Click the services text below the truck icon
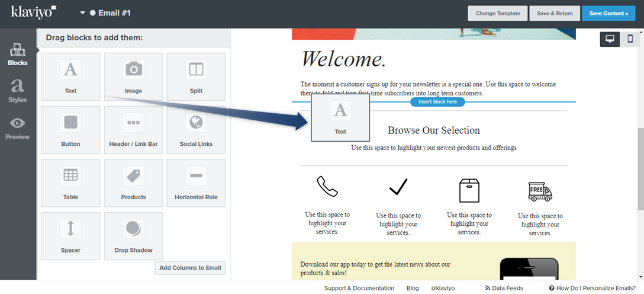Image resolution: width=644 pixels, height=294 pixels. pos(540,225)
